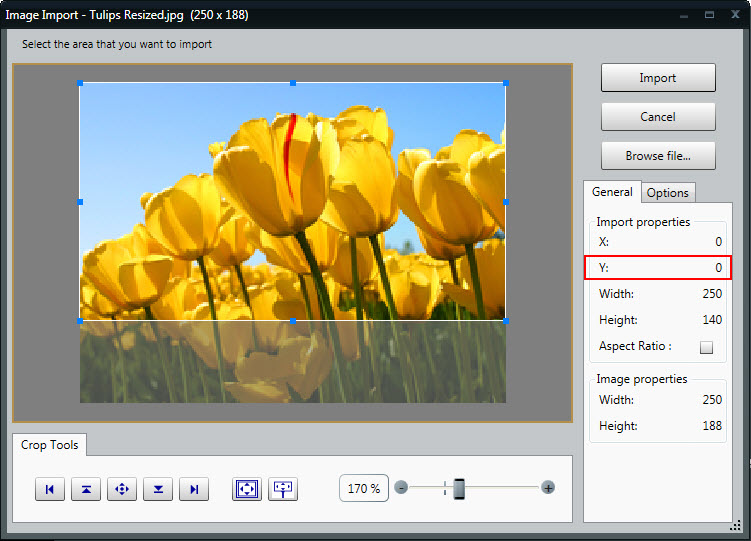
Task: Select the General tab
Action: point(612,192)
